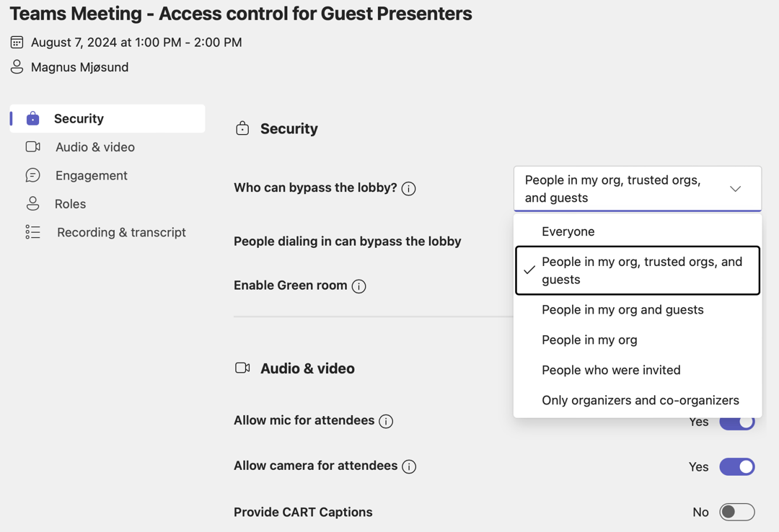Click the lock icon beside Security heading
Screen dimensions: 779x532
tap(242, 128)
